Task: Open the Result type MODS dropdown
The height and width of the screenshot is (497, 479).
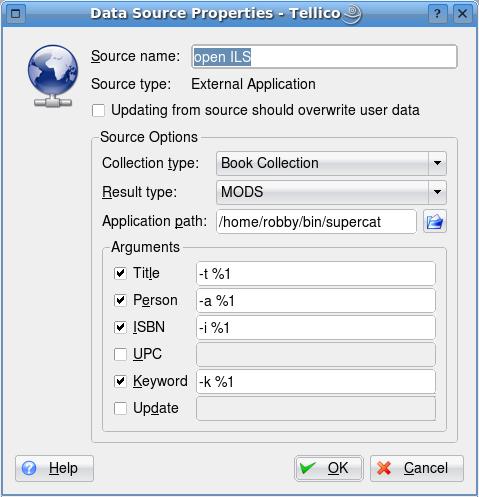Action: click(331, 192)
